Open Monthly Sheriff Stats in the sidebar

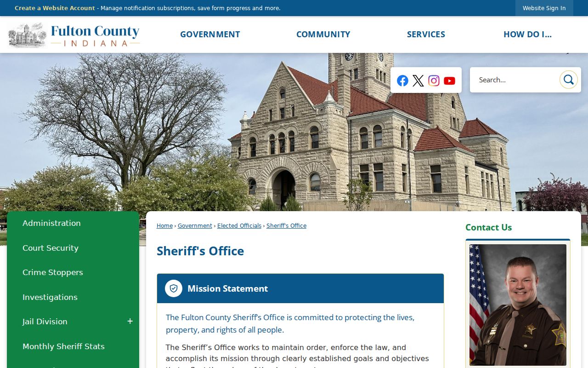click(x=63, y=346)
